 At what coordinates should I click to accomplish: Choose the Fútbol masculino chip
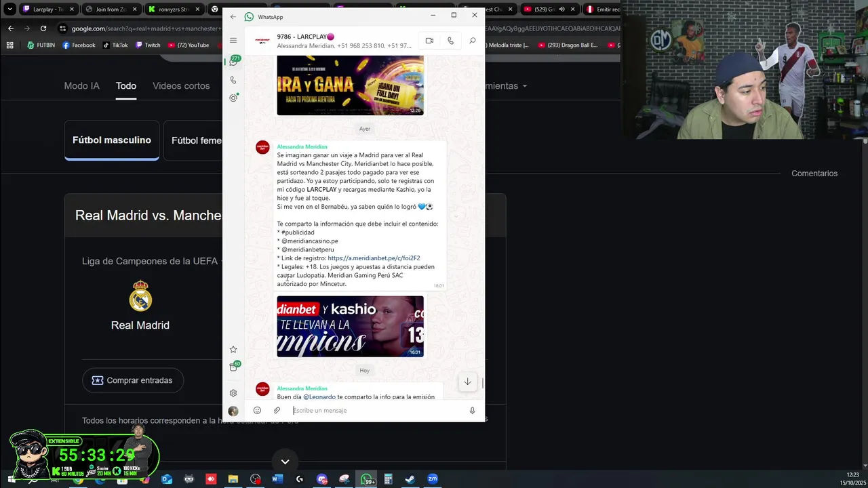pos(112,140)
